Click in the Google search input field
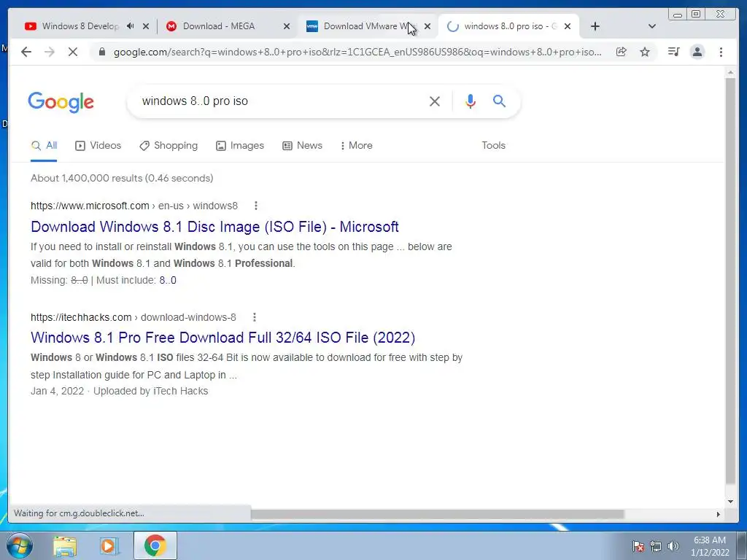Viewport: 747px width, 560px height. [x=281, y=101]
